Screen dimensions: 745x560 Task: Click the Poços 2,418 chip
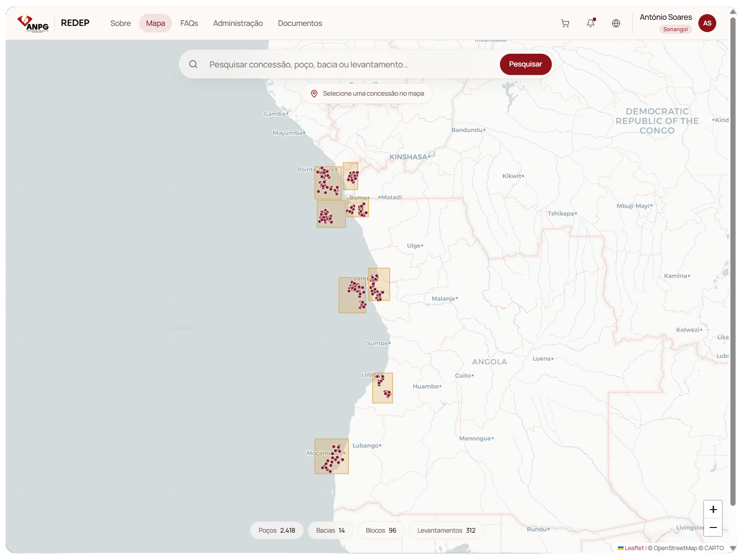click(x=277, y=530)
